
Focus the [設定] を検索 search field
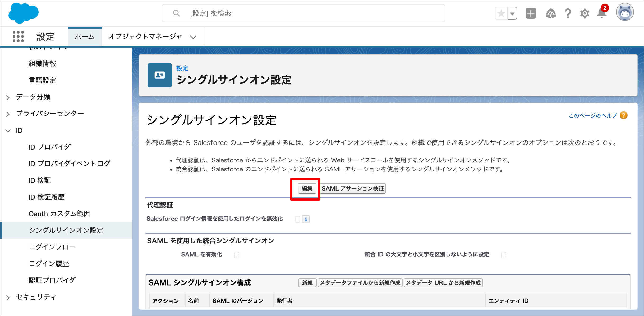pyautogui.click(x=303, y=13)
